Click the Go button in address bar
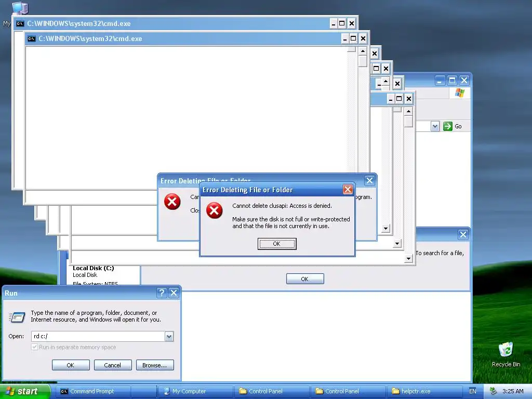The height and width of the screenshot is (399, 532). (x=453, y=126)
